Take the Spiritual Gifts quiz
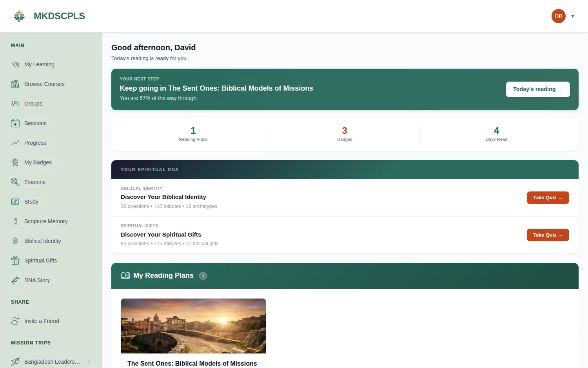The image size is (588, 368). [x=548, y=235]
